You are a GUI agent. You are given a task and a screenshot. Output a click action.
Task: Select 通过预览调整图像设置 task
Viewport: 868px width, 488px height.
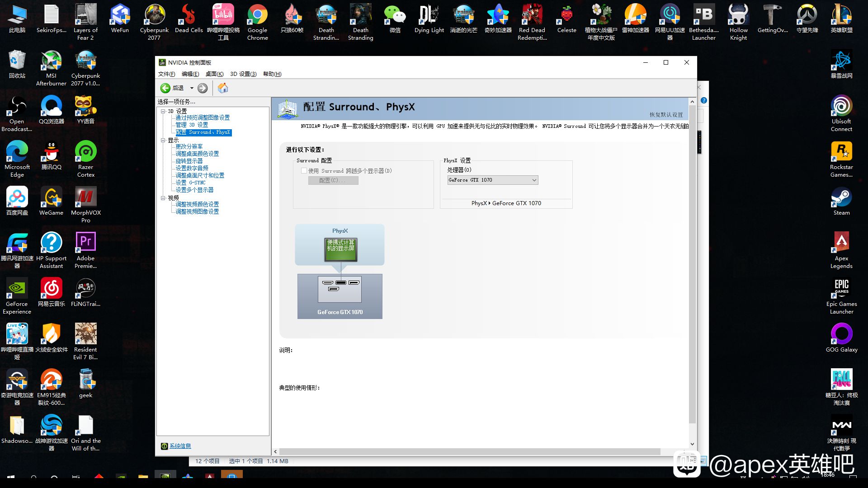pyautogui.click(x=203, y=117)
